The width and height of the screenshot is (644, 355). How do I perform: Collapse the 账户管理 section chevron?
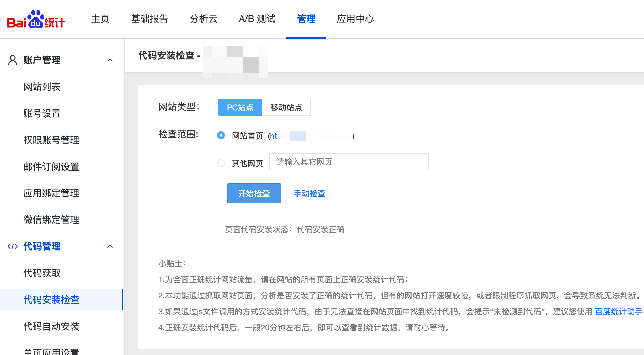pyautogui.click(x=110, y=60)
